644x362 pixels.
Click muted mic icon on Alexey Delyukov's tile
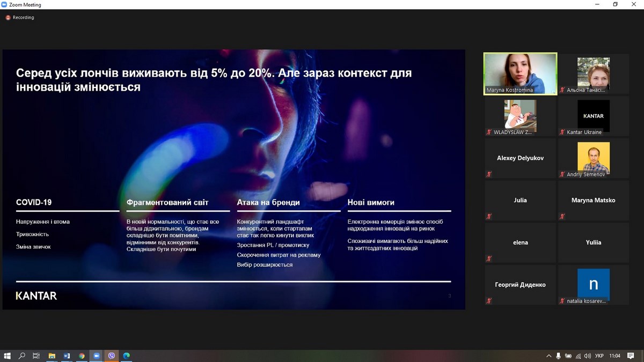tap(489, 174)
